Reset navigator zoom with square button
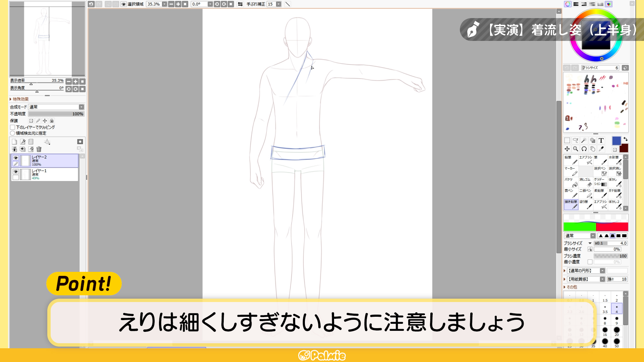Screen dimensions: 644x362 [x=82, y=81]
